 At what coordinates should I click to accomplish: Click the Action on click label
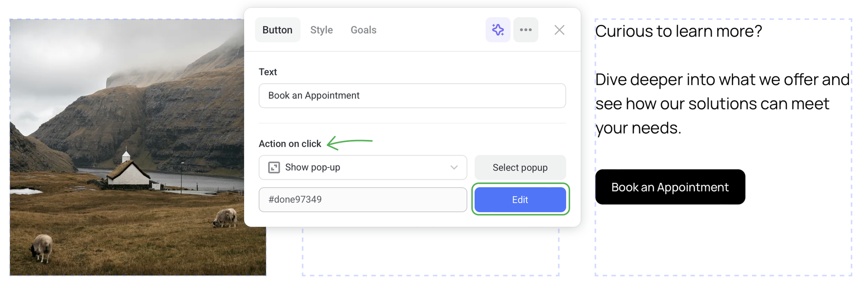[290, 144]
